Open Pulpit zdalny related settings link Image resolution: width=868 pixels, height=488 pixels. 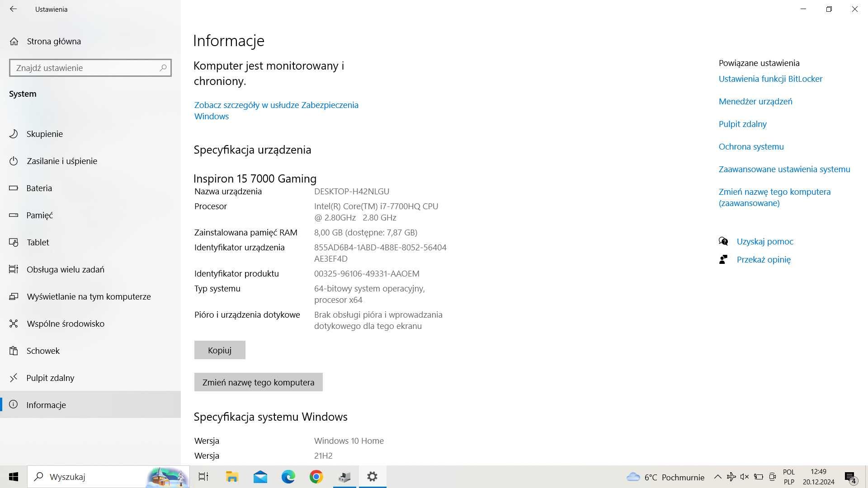[x=742, y=124]
